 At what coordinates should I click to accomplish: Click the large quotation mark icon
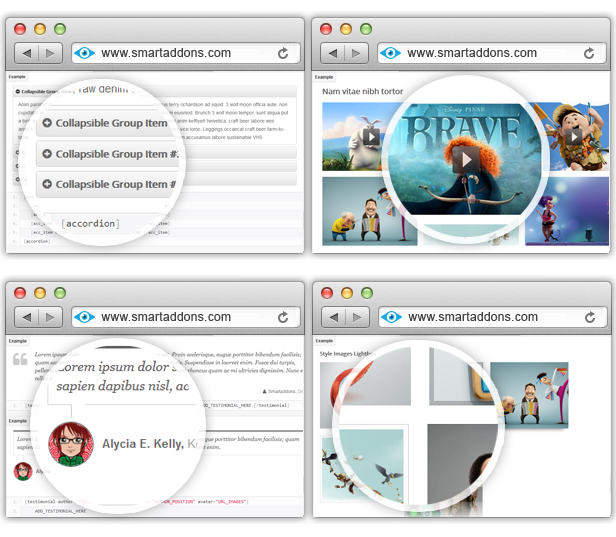[20, 359]
